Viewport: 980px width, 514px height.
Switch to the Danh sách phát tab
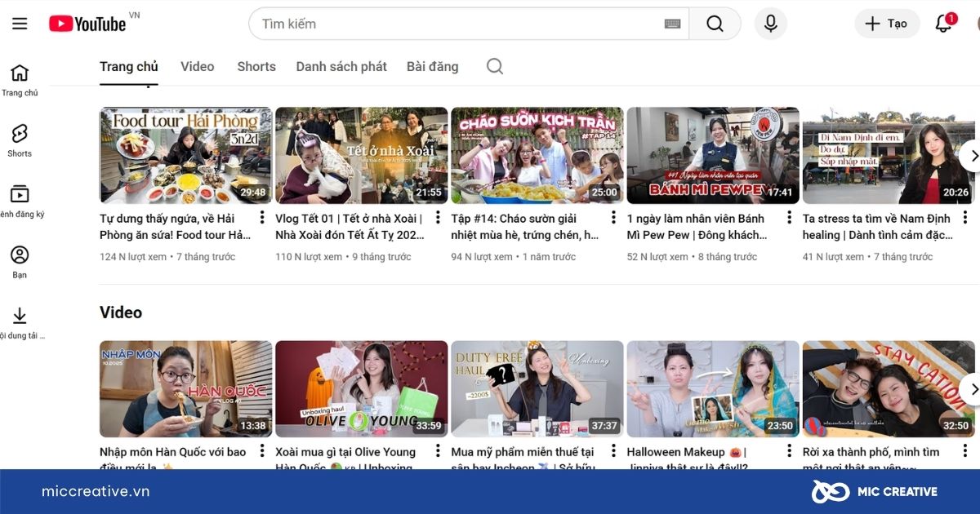[x=340, y=66]
